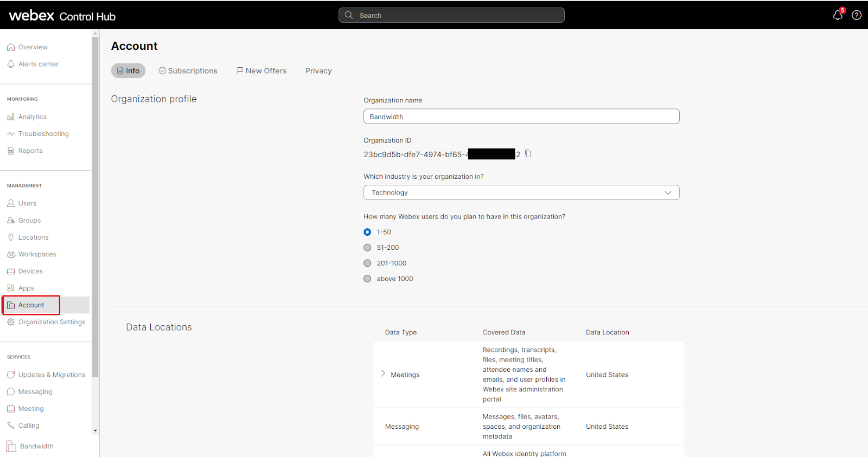Select the 51-200 users radio option
The image size is (868, 457).
click(x=367, y=248)
